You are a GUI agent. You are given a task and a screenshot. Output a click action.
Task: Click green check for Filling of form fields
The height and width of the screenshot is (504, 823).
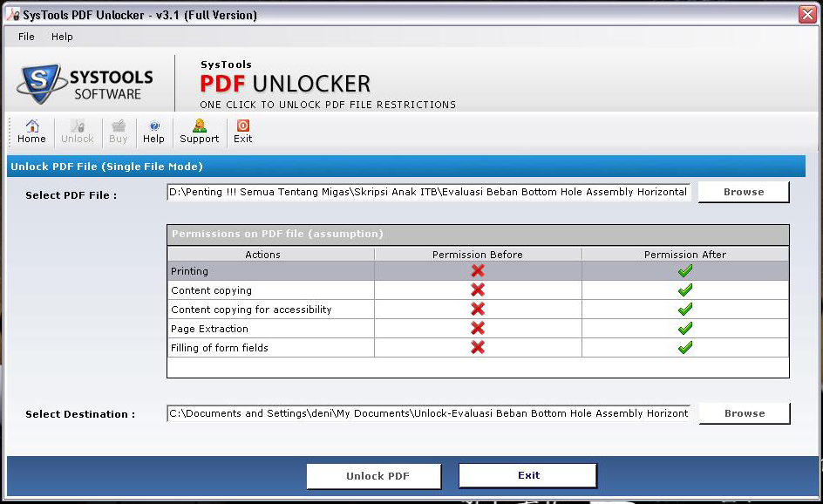685,348
